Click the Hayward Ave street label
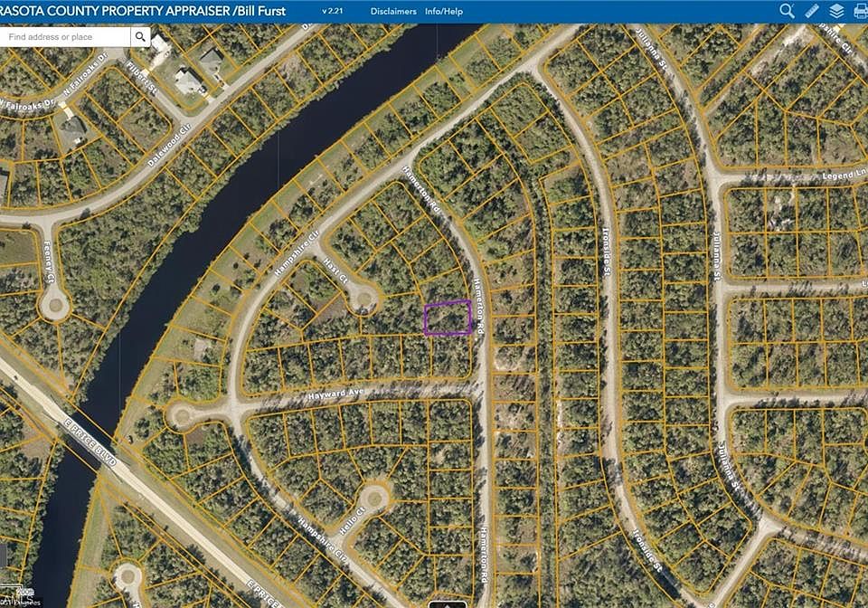This screenshot has width=868, height=608. coord(336,394)
